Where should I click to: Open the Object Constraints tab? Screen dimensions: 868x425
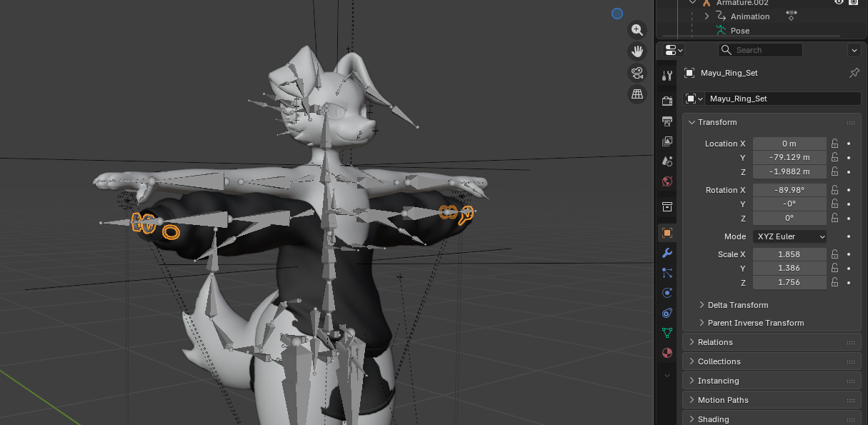(667, 313)
